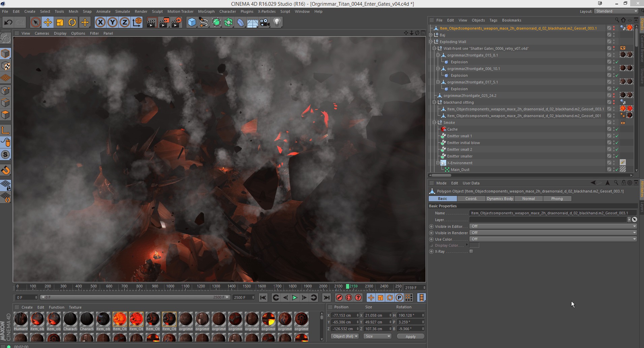Image resolution: width=644 pixels, height=348 pixels.
Task: Open viewport Cameras menu
Action: click(x=42, y=33)
